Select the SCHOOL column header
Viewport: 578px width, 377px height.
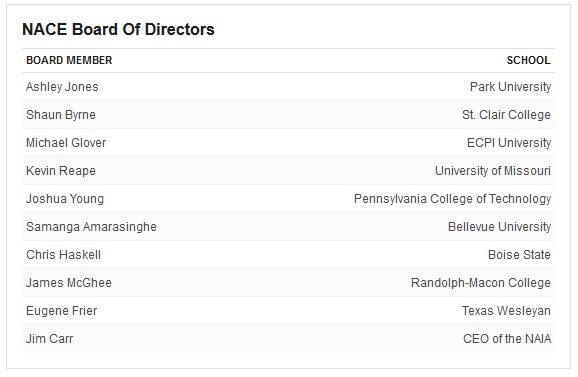[528, 60]
